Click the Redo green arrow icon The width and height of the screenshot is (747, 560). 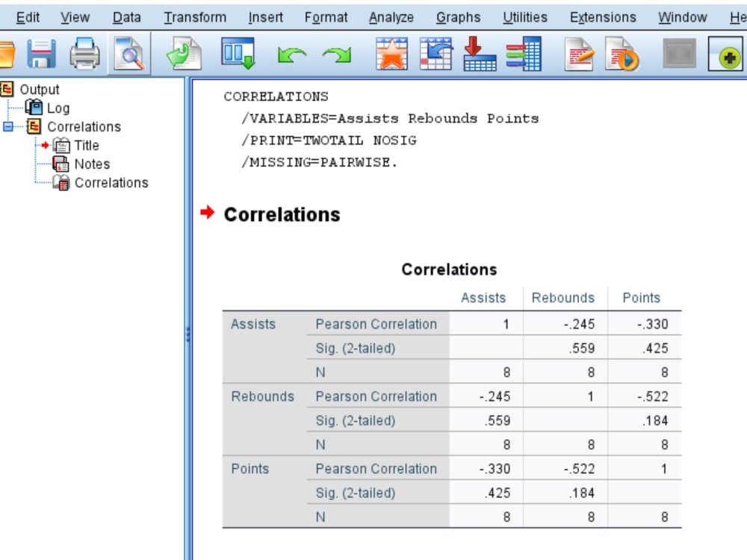pyautogui.click(x=336, y=55)
